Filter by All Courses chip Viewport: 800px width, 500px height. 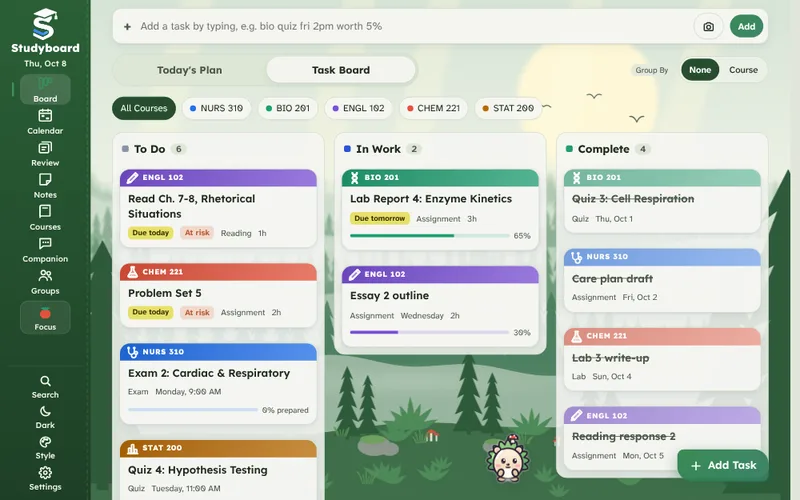coord(144,108)
